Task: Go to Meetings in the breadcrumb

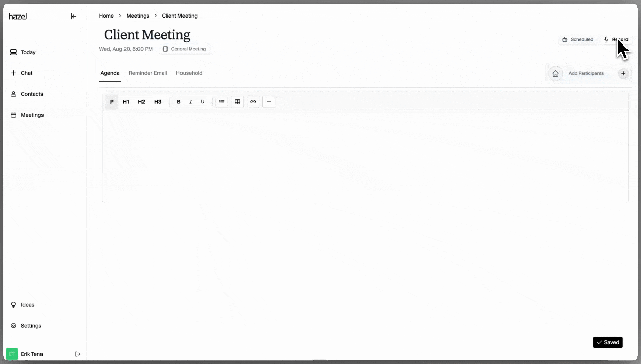Action: [x=138, y=16]
